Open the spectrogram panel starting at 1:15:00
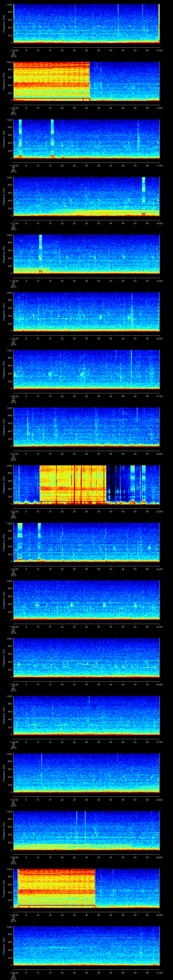 [x=87, y=81]
